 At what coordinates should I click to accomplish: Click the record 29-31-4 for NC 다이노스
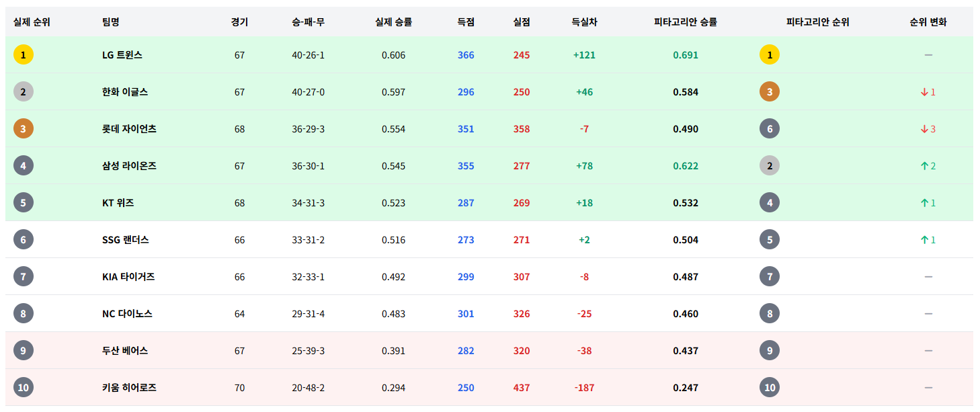pos(309,314)
